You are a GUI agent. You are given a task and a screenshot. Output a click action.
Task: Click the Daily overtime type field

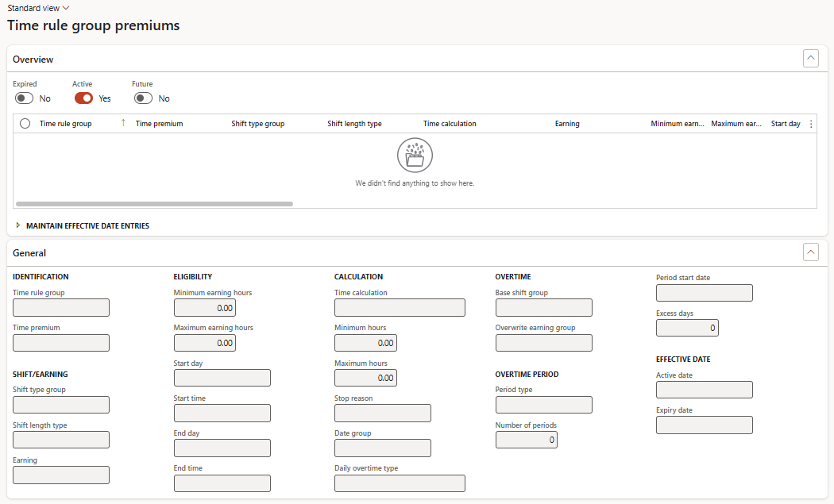(400, 483)
